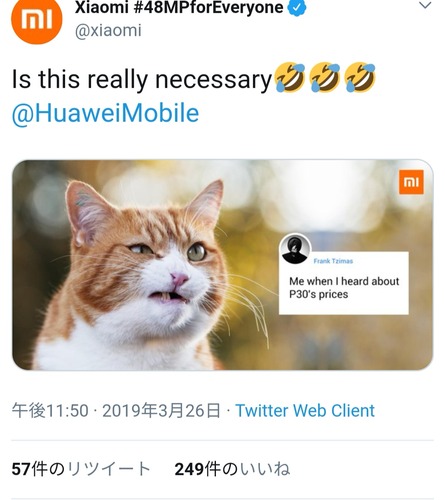The image size is (445, 500).
Task: View the 57件のリツイート list
Action: coord(81,469)
